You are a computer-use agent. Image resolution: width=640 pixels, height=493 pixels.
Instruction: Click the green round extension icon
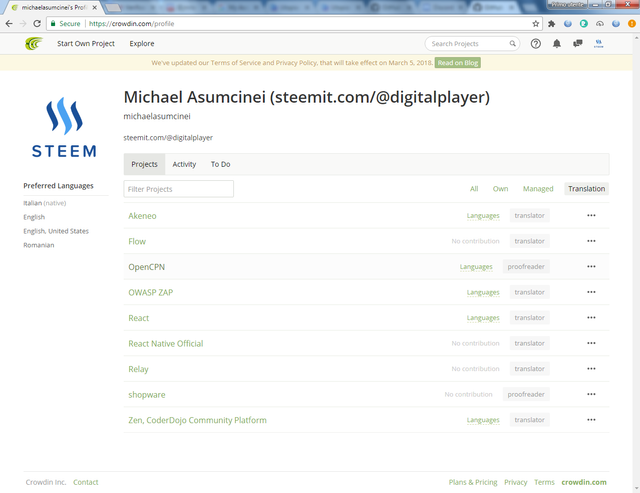[584, 24]
